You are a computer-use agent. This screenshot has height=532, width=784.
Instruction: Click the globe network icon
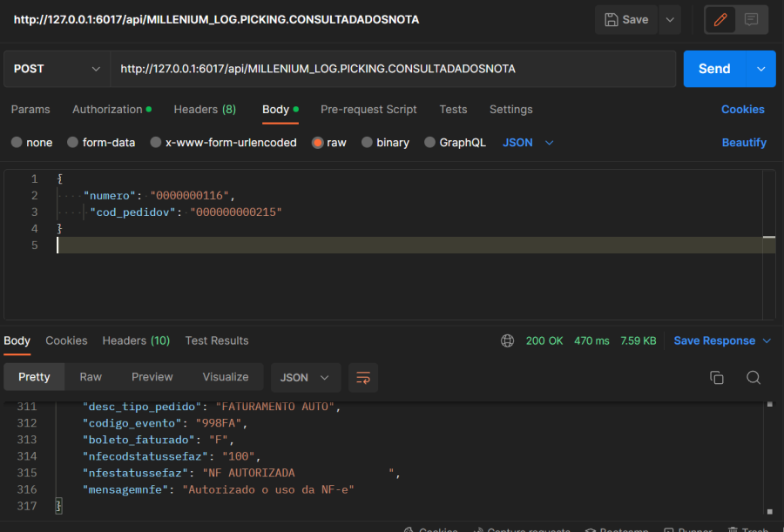(508, 340)
